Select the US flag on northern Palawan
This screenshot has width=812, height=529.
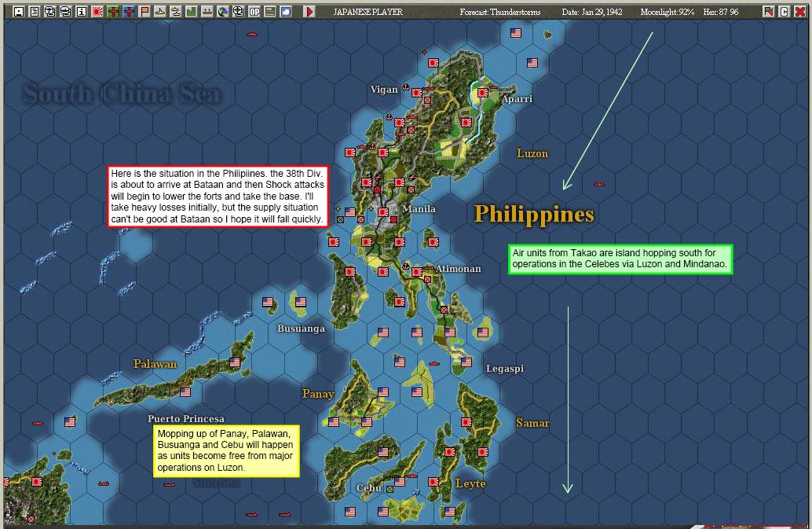(x=235, y=362)
